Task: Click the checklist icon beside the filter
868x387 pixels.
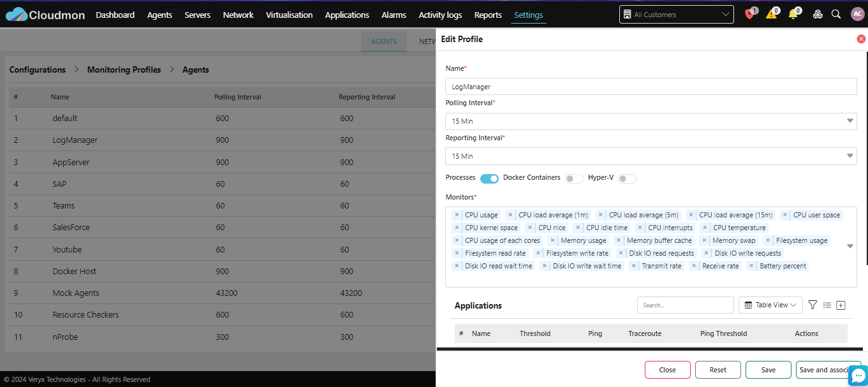Action: click(x=827, y=305)
